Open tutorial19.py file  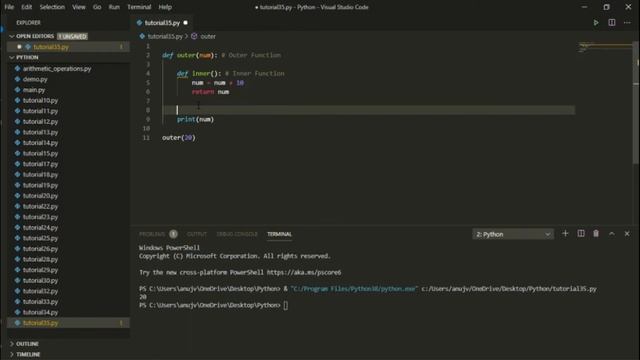(x=40, y=185)
